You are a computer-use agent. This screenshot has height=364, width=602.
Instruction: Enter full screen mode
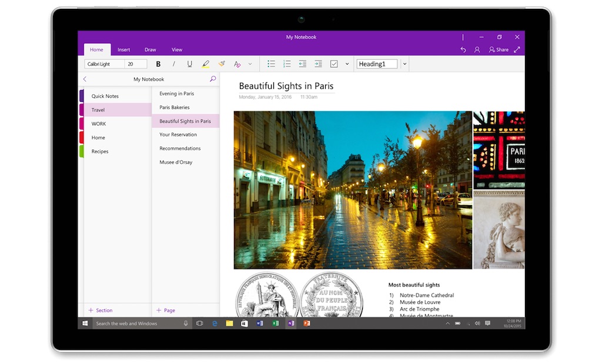tap(517, 49)
